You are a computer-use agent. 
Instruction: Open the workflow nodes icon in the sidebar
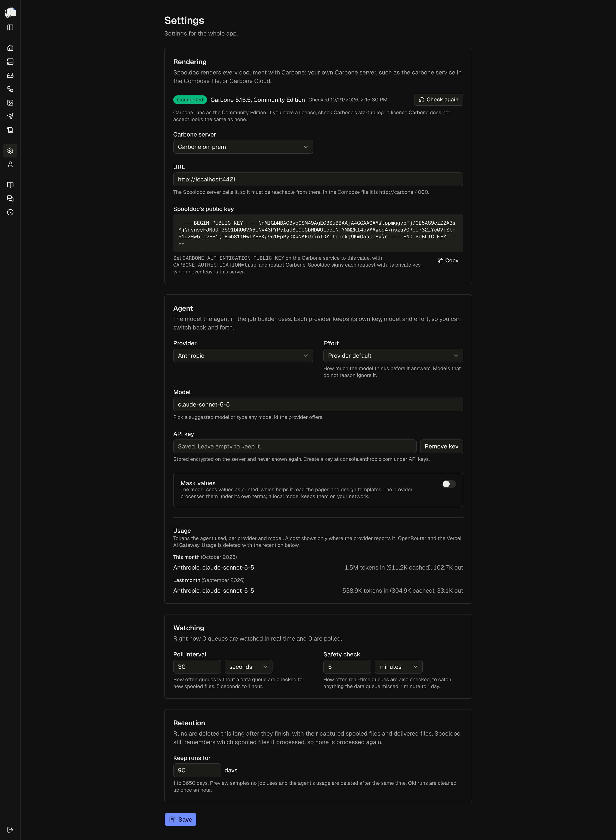[x=10, y=89]
